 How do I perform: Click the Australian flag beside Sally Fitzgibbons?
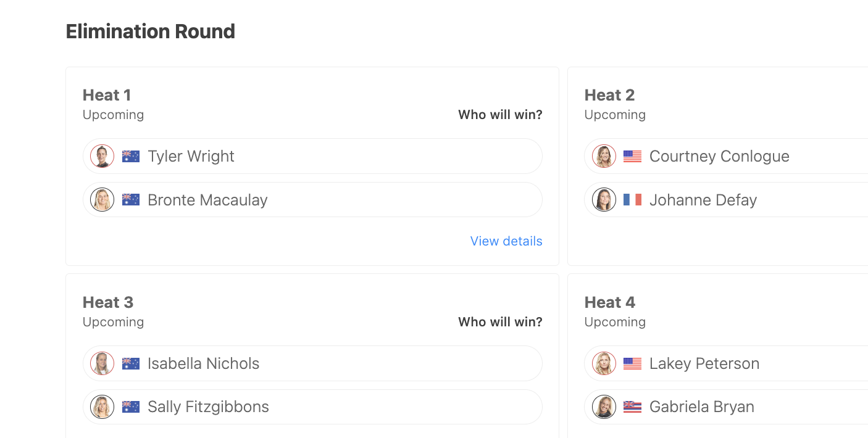(x=131, y=407)
